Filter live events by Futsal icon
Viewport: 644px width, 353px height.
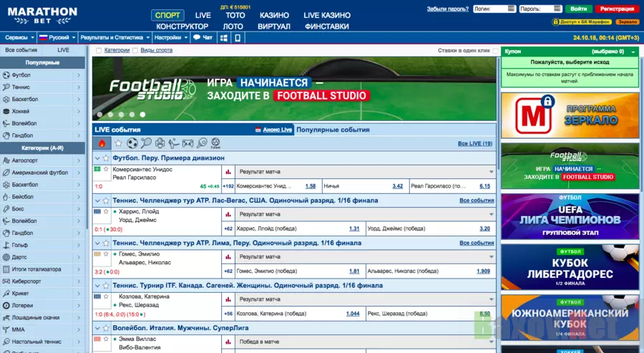coord(215,143)
